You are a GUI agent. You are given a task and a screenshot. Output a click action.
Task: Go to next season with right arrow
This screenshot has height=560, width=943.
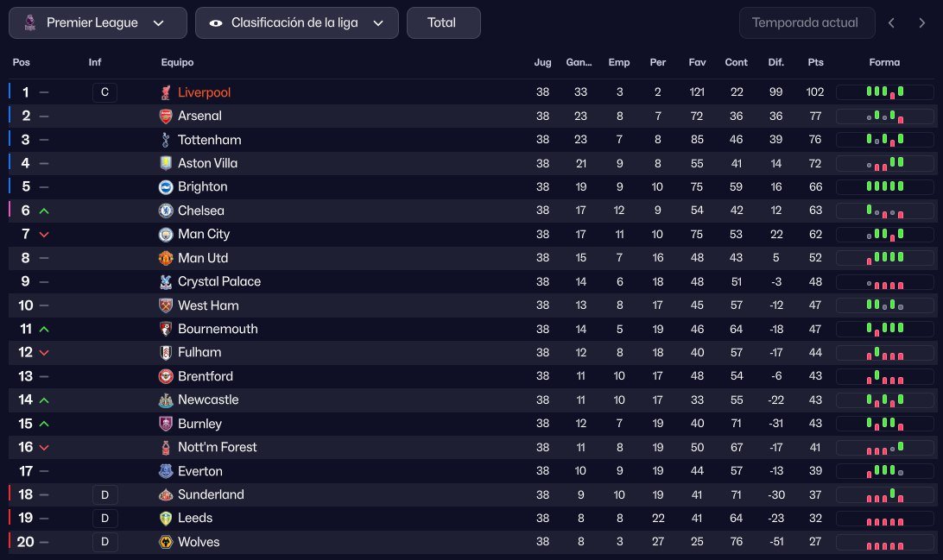pyautogui.click(x=921, y=22)
